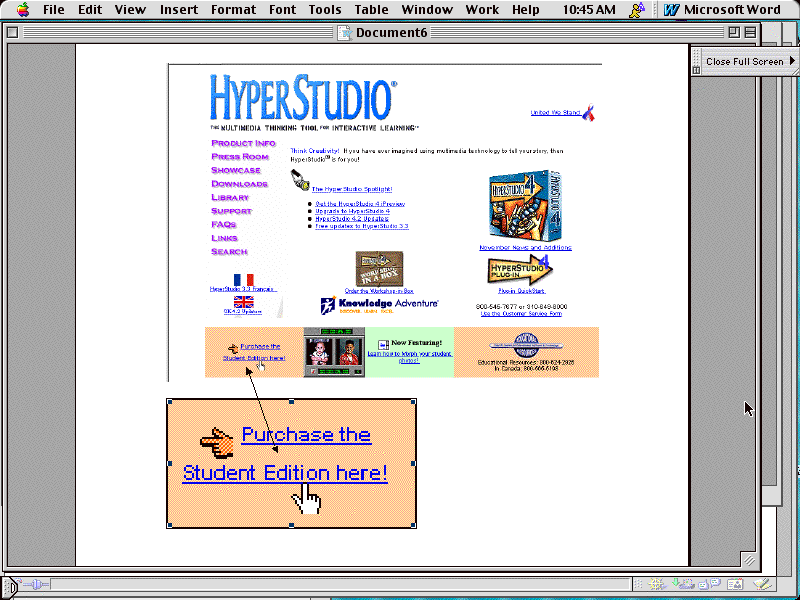Click the small Purchase the Student Edition link
Screen dimensions: 800x600
254,352
